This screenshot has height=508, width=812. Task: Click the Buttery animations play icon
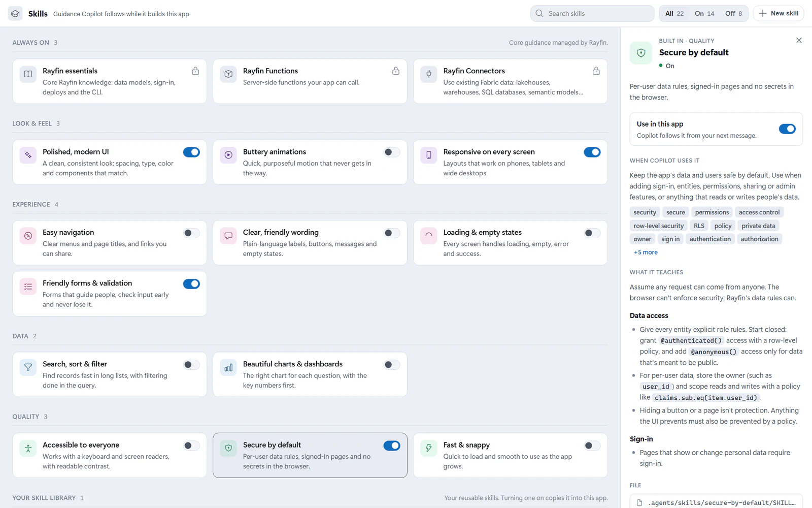pyautogui.click(x=228, y=155)
